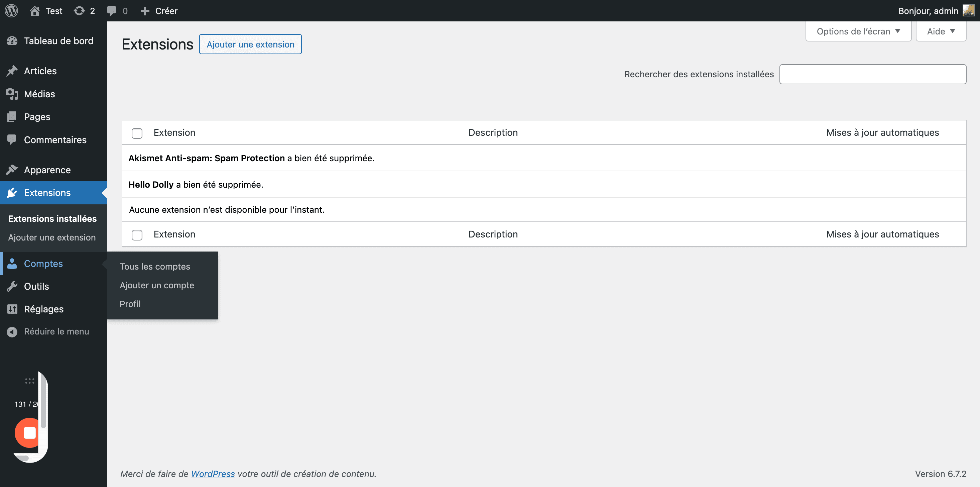
Task: Visit the Test site home icon
Action: pyautogui.click(x=35, y=11)
